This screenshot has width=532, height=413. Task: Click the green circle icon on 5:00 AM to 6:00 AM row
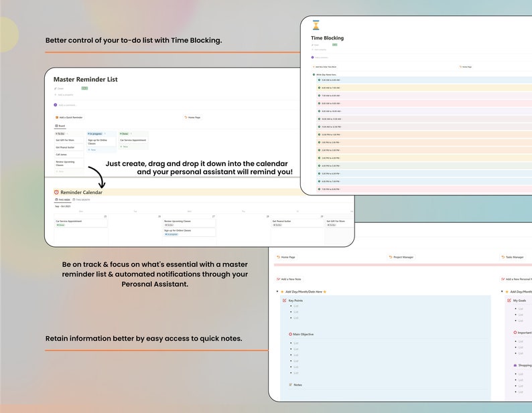pyautogui.click(x=320, y=80)
